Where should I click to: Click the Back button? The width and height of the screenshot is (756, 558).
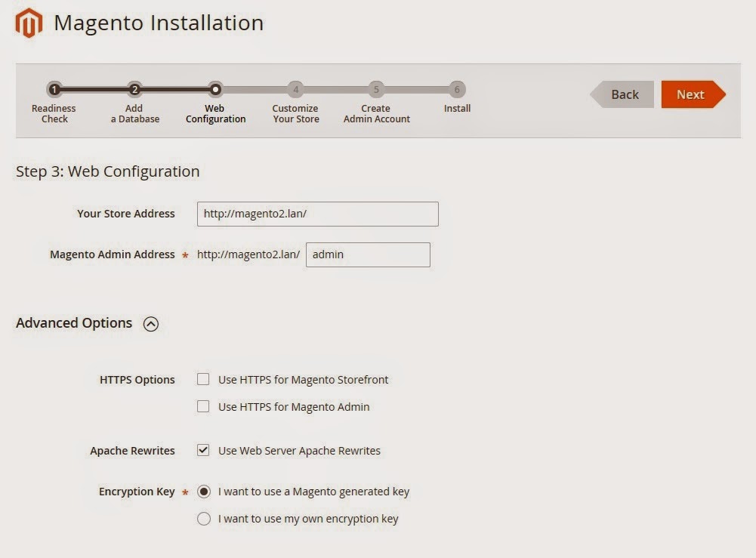click(x=622, y=94)
